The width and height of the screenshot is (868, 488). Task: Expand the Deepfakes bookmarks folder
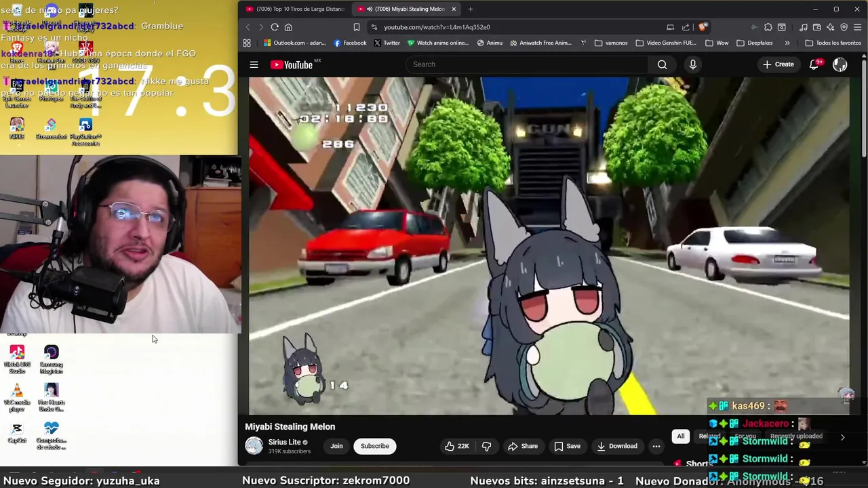click(754, 43)
